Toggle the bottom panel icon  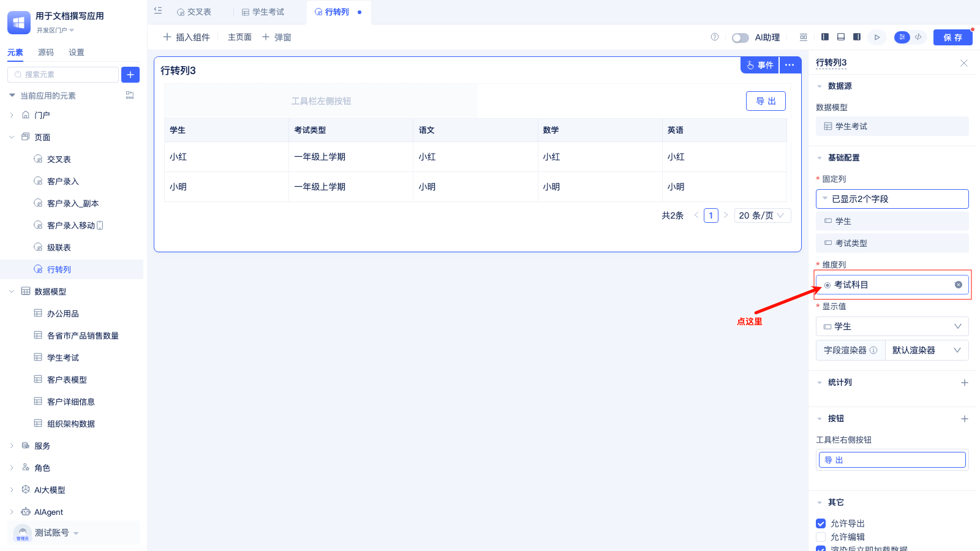click(x=841, y=37)
